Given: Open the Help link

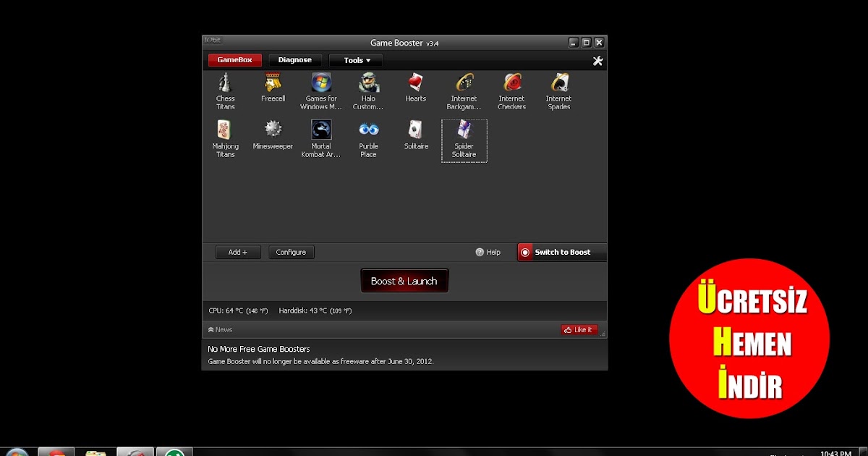Looking at the screenshot, I should (493, 252).
